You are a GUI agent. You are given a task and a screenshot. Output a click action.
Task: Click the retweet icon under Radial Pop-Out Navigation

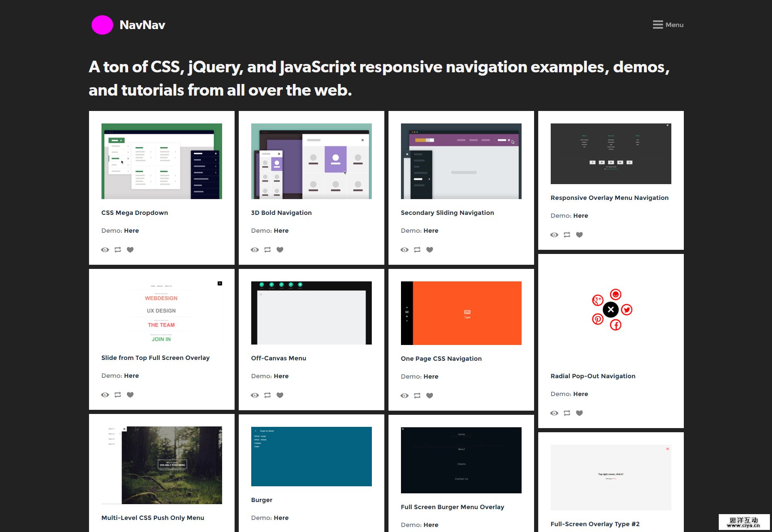point(567,413)
